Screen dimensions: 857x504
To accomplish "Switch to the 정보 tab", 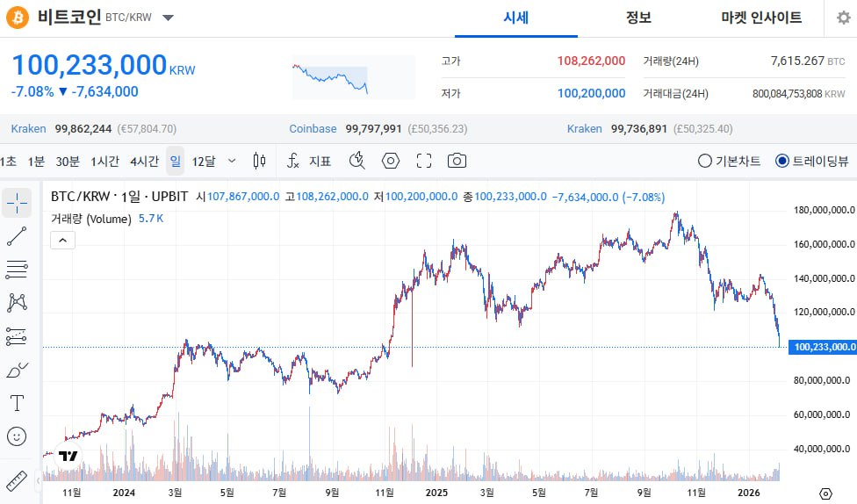I will coord(638,18).
